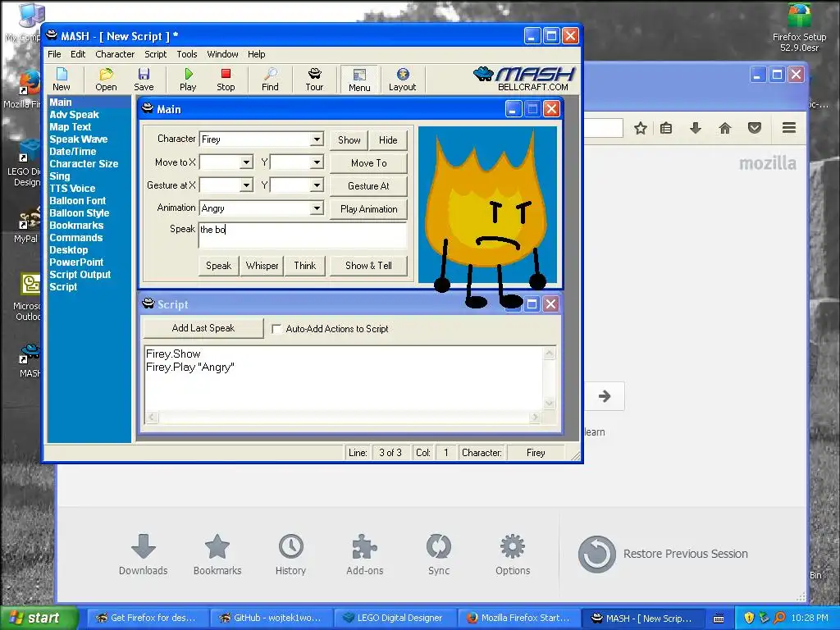Open the Firefox hamburger menu
Screen dimensions: 840x630
[x=788, y=127]
